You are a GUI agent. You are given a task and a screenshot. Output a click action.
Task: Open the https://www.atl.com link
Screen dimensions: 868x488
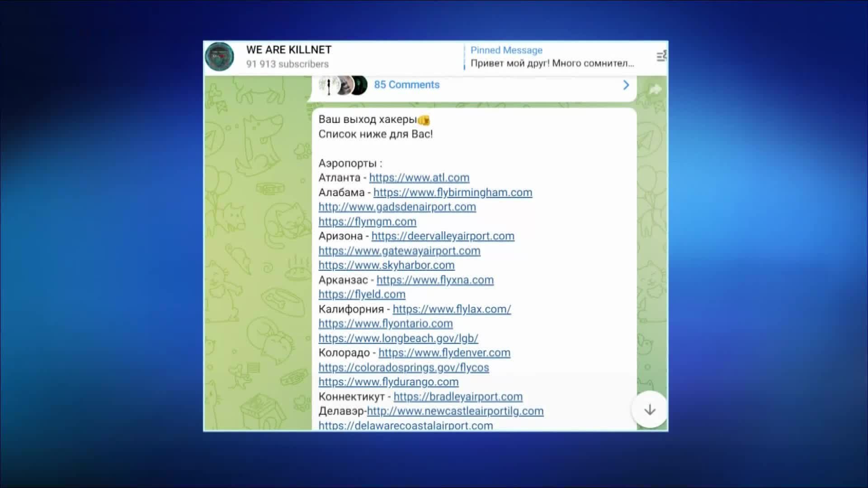click(x=419, y=178)
